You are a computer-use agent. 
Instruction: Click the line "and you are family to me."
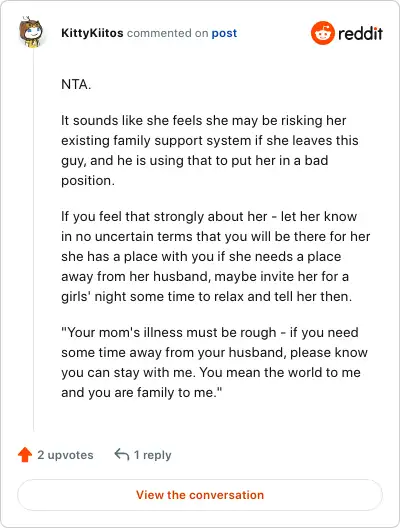(142, 393)
